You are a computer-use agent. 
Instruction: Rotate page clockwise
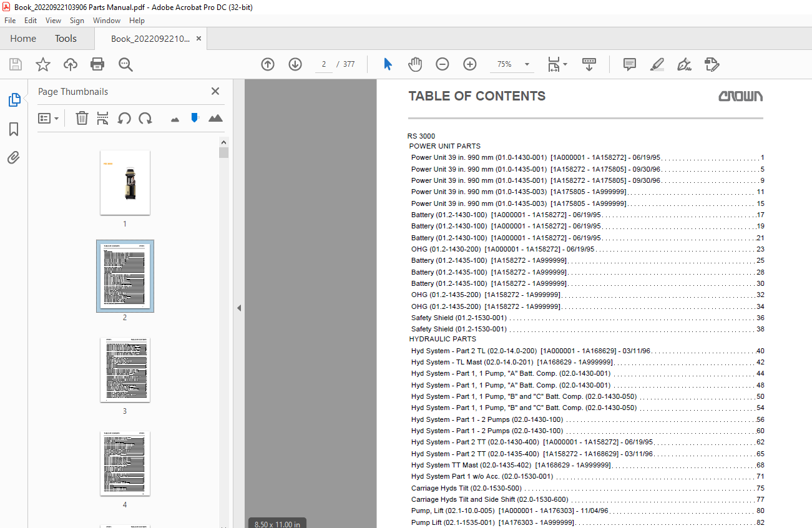[x=145, y=118]
